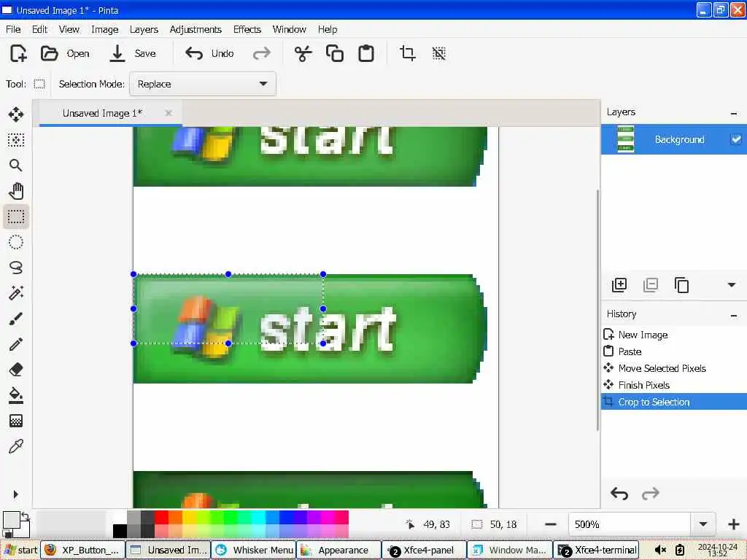This screenshot has width=747, height=560.
Task: Switch to Xfce4-terminal taskbar window
Action: coord(595,550)
